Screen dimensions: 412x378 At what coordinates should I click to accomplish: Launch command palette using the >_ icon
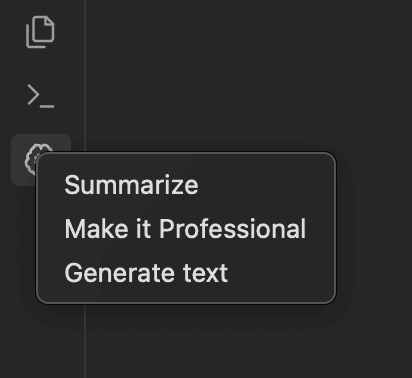(40, 96)
